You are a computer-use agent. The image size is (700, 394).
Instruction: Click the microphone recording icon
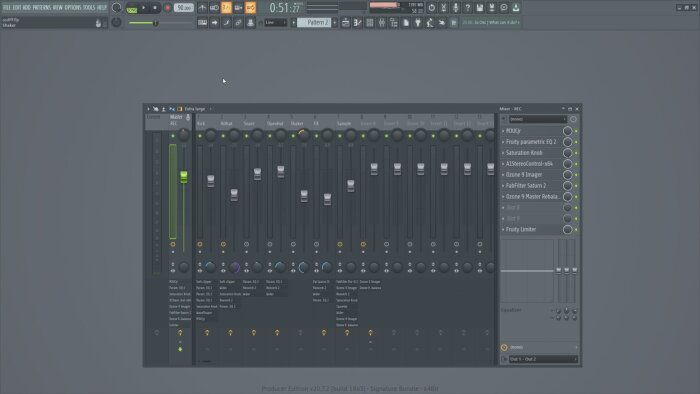pos(455,8)
